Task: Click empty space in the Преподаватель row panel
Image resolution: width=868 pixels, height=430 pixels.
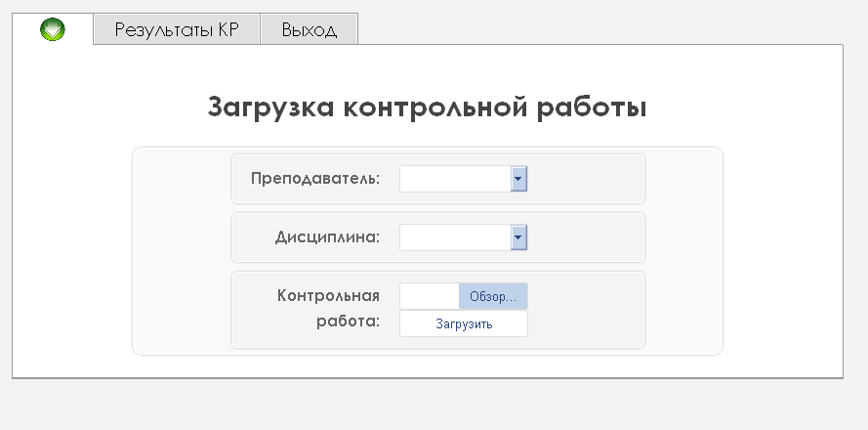Action: pyautogui.click(x=586, y=179)
